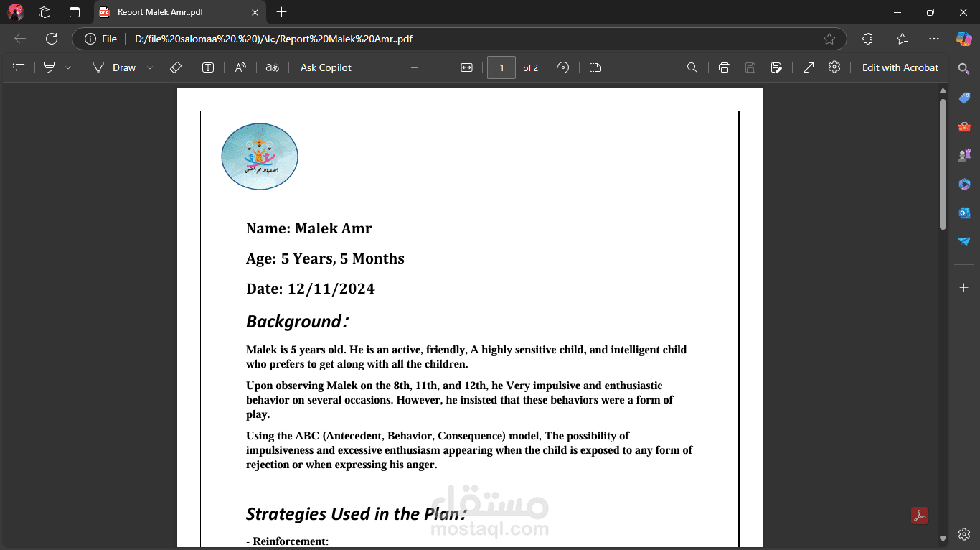Screen dimensions: 980x550
Task: Open the paper plane sidebar icon
Action: (964, 241)
